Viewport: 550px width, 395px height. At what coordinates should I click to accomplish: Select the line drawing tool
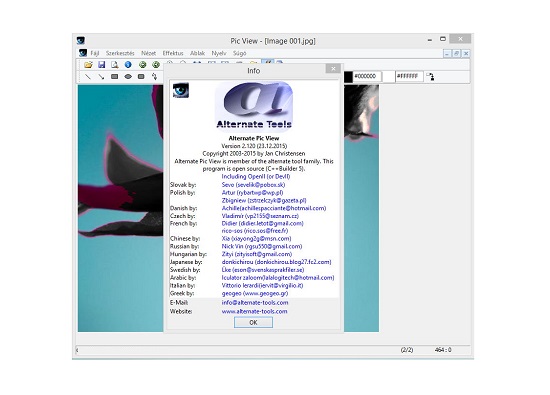click(88, 76)
